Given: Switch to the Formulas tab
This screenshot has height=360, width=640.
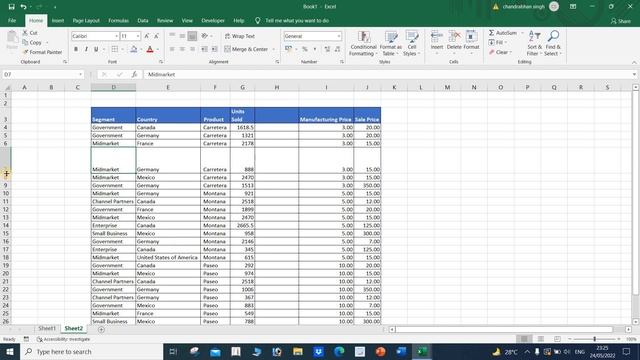Looking at the screenshot, I should 118,20.
